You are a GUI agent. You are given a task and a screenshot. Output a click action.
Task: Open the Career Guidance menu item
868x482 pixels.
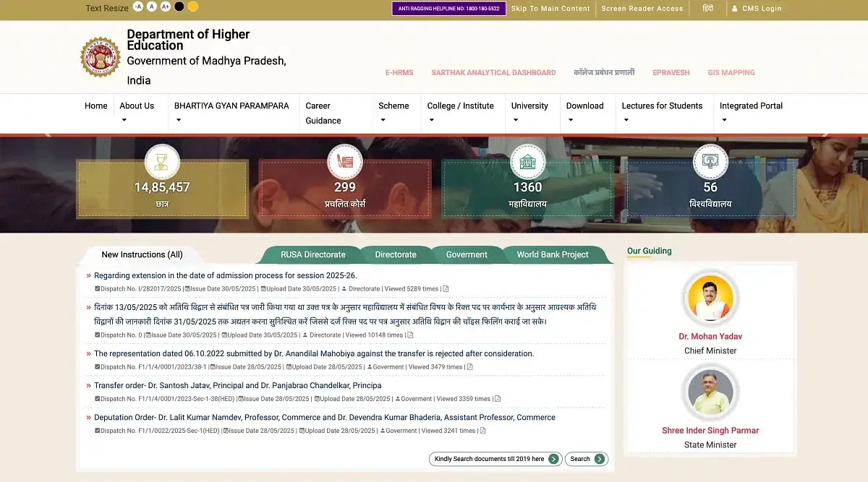[323, 113]
